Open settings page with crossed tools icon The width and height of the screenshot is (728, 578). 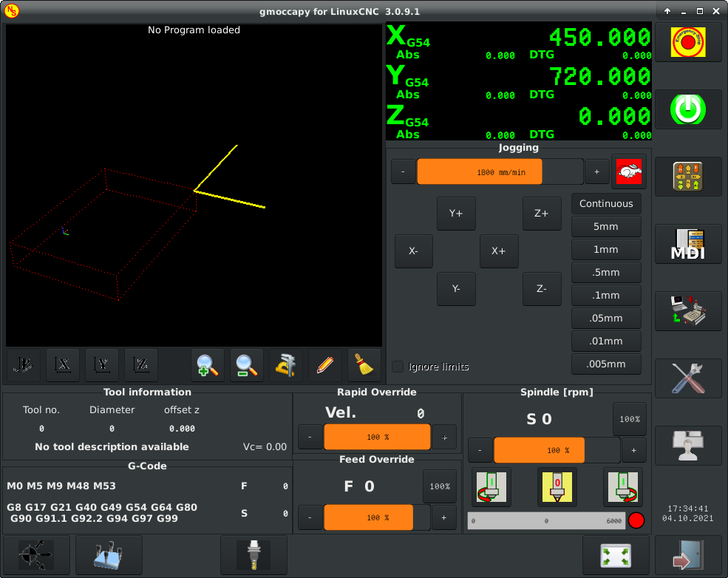[688, 378]
